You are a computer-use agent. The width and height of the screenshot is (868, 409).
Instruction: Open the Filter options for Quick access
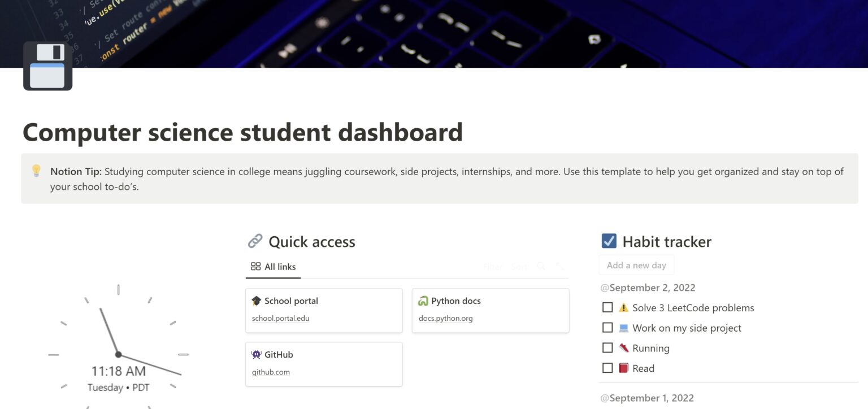coord(492,266)
